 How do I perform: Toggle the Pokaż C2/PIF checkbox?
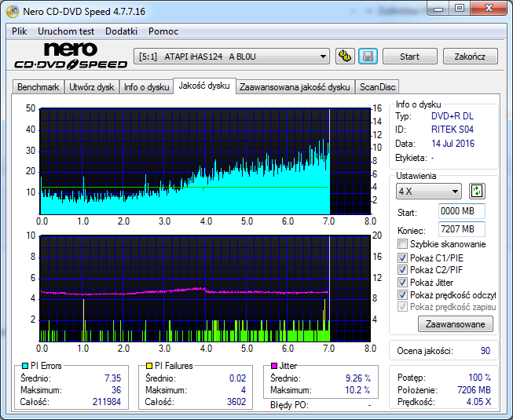[402, 269]
